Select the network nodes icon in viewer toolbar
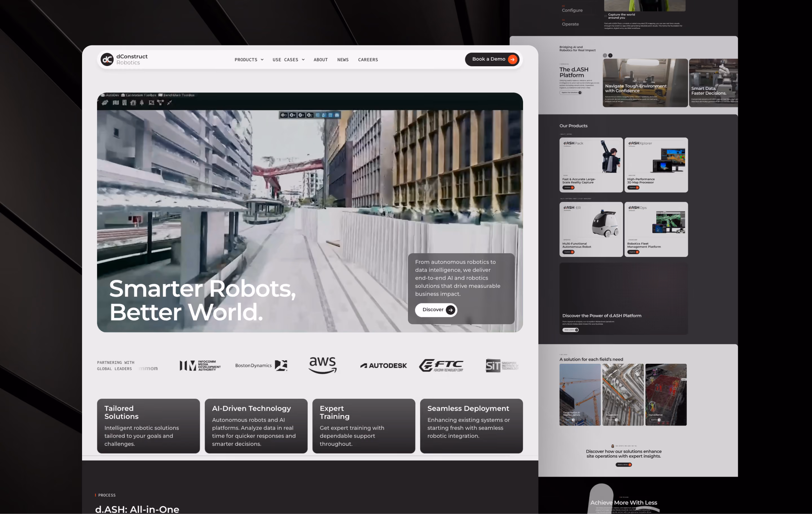 (160, 103)
